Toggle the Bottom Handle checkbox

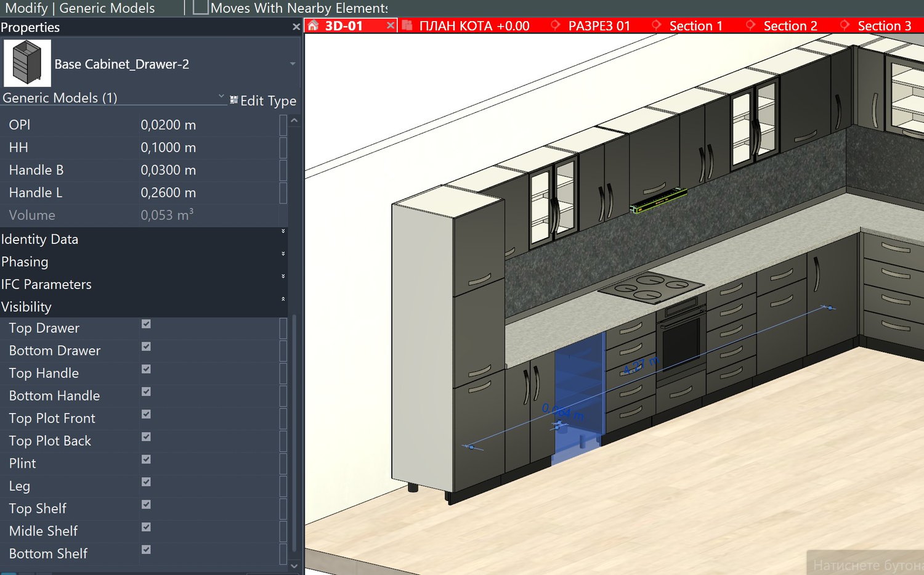coord(146,392)
